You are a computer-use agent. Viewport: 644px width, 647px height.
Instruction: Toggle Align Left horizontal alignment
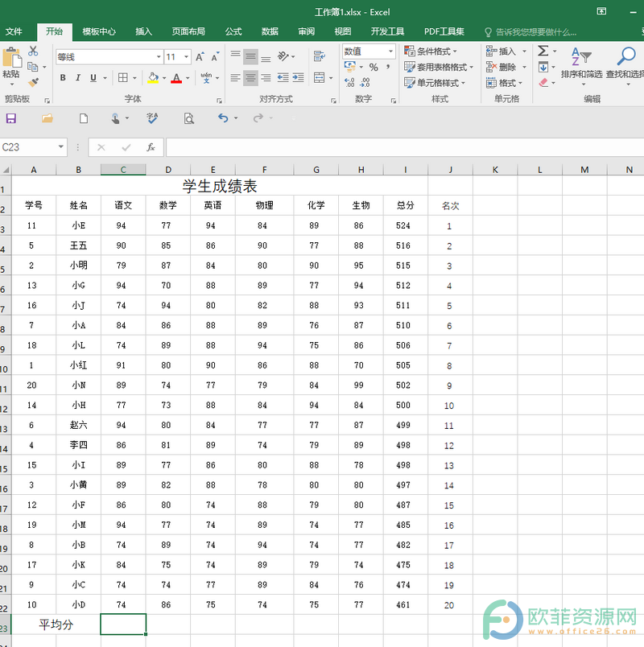(235, 77)
